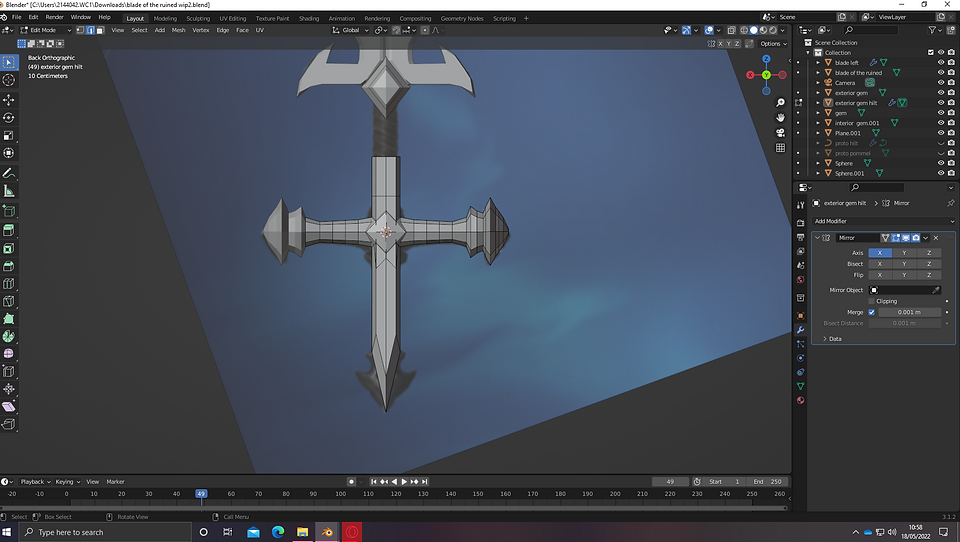
Task: Adjust the Merge distance 0.001 m field
Action: (909, 312)
